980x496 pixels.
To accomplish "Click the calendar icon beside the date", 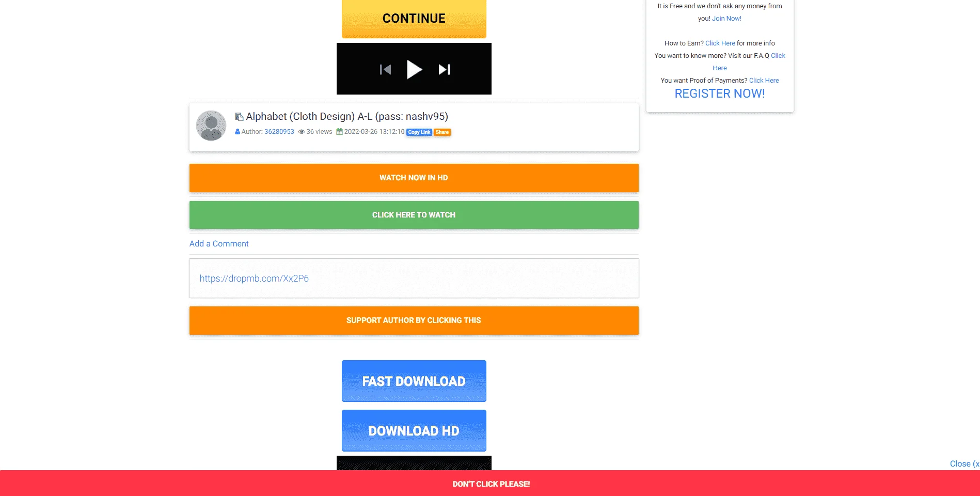I will 339,132.
